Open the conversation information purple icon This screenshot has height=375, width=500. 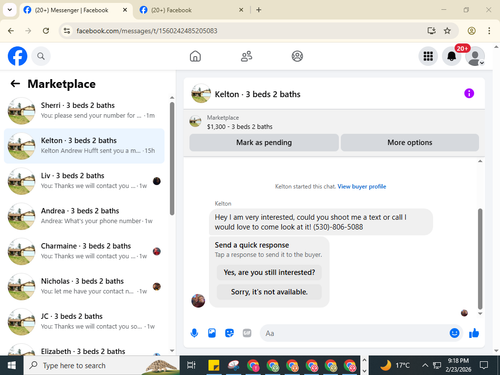469,93
